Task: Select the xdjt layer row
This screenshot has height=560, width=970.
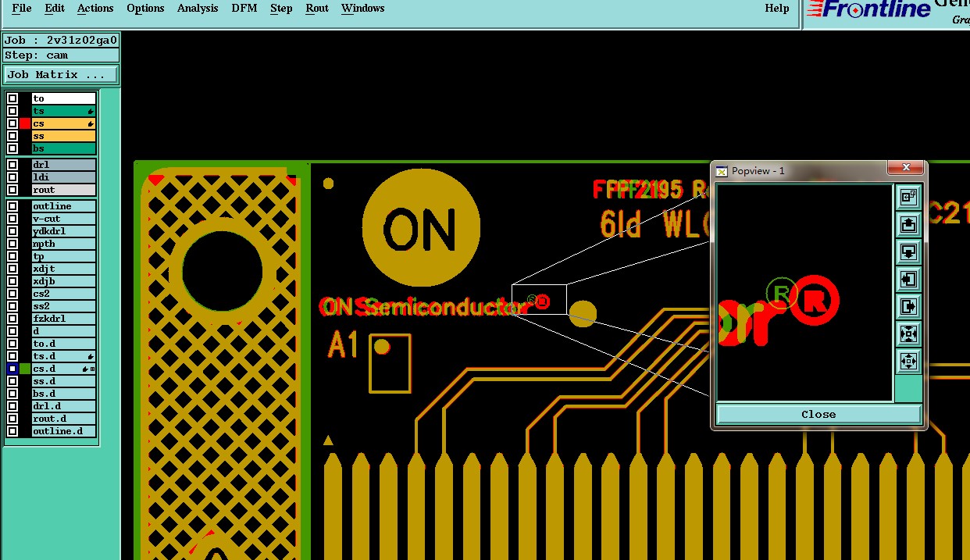Action: [63, 269]
